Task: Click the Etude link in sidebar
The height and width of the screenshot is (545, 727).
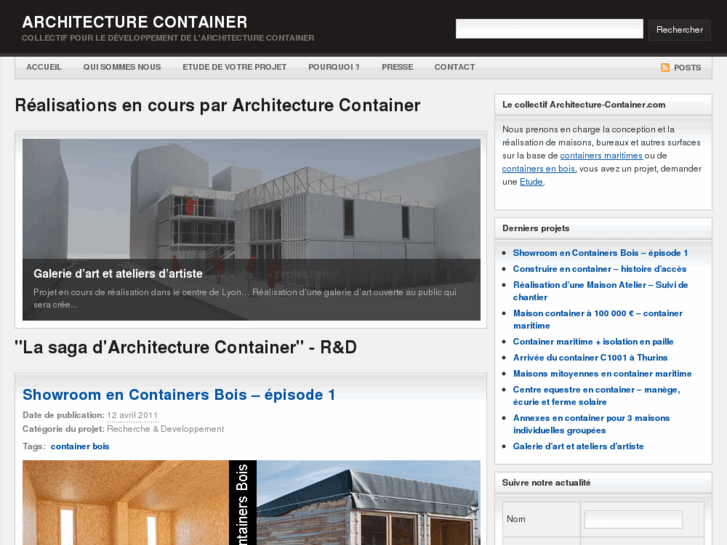Action: (x=531, y=182)
